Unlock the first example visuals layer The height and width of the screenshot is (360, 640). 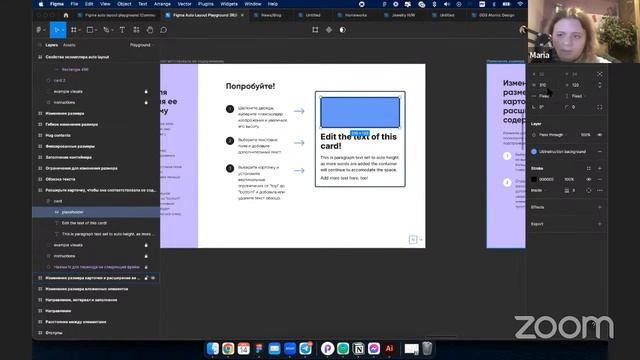coord(146,91)
